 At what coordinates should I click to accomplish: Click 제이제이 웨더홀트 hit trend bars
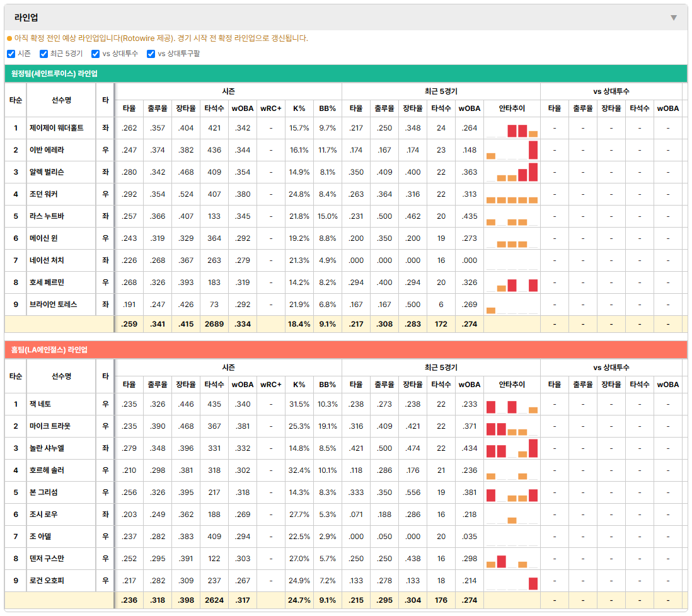click(x=512, y=128)
